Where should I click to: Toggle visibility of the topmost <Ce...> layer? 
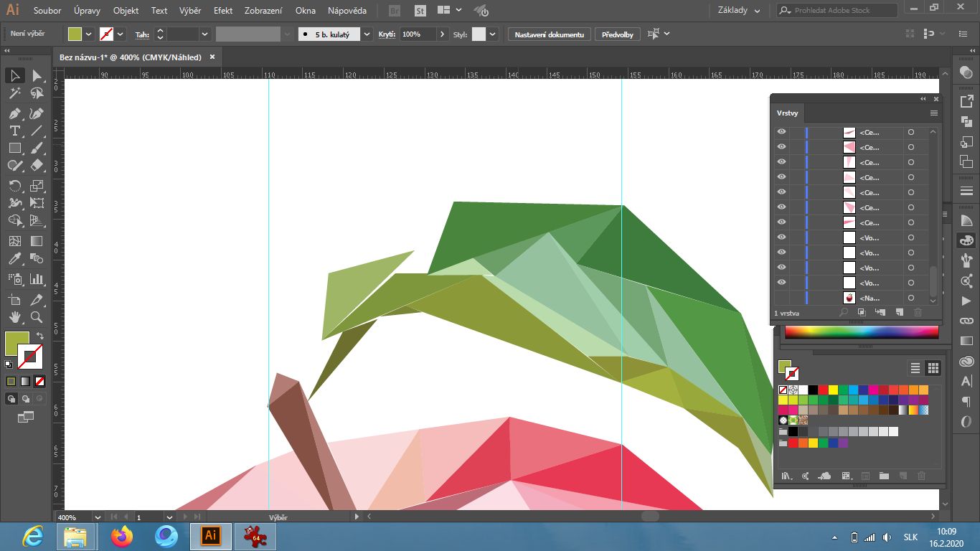pos(781,131)
